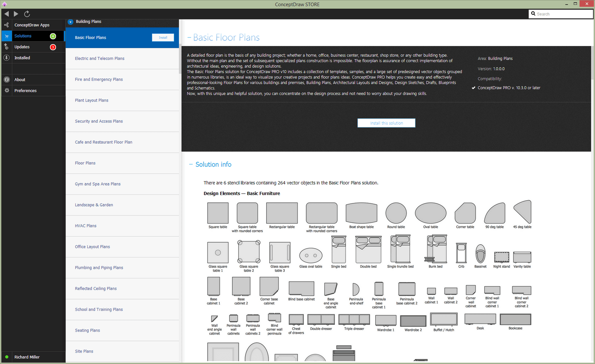This screenshot has width=595, height=364.
Task: Select the Bunk bed shape
Action: (x=436, y=249)
